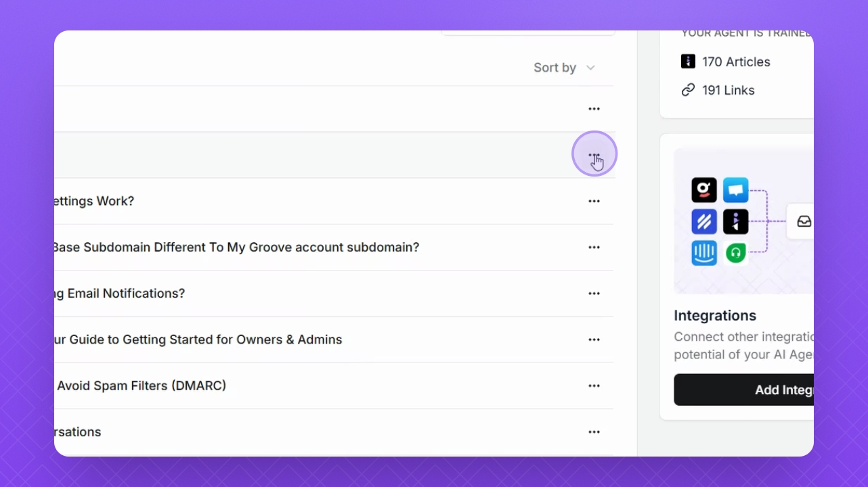This screenshot has height=487, width=868.
Task: Open 'Guide to Getting Started for Owners & Admins'
Action: point(198,340)
